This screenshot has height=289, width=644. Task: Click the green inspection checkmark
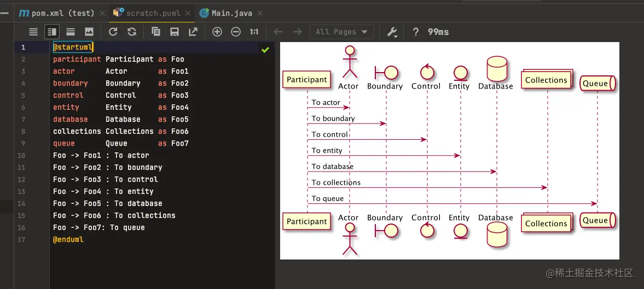(265, 50)
